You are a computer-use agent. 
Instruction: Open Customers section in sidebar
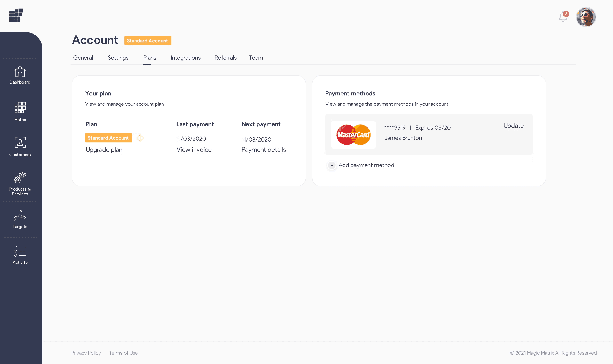[20, 143]
